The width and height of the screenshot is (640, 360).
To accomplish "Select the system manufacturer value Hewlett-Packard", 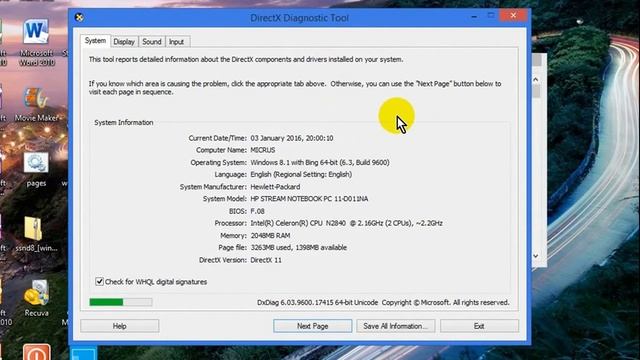I will 276,187.
